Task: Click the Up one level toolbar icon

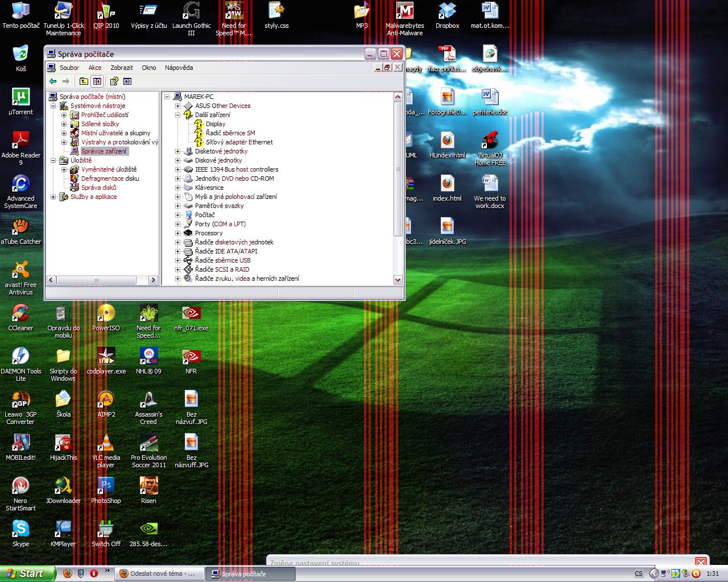Action: pos(84,81)
